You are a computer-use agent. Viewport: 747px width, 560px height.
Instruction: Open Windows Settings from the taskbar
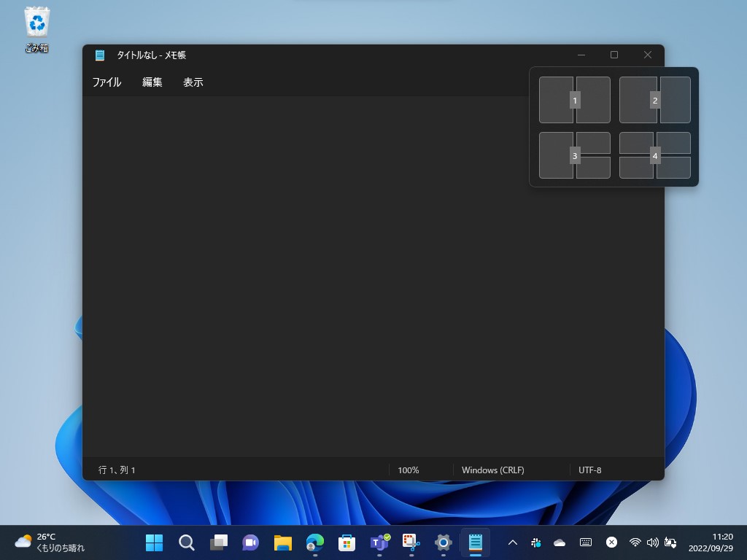coord(443,542)
